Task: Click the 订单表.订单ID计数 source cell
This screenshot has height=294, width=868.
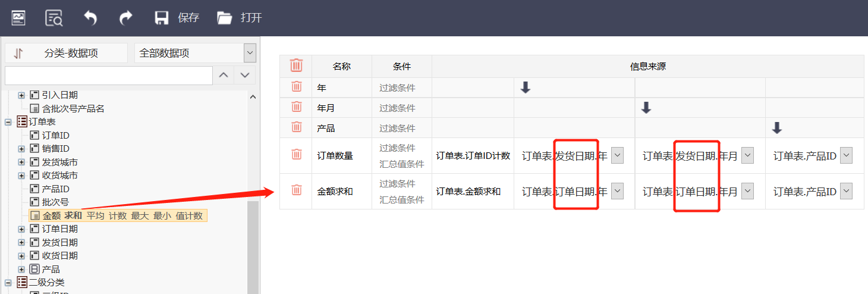Action: coord(473,156)
